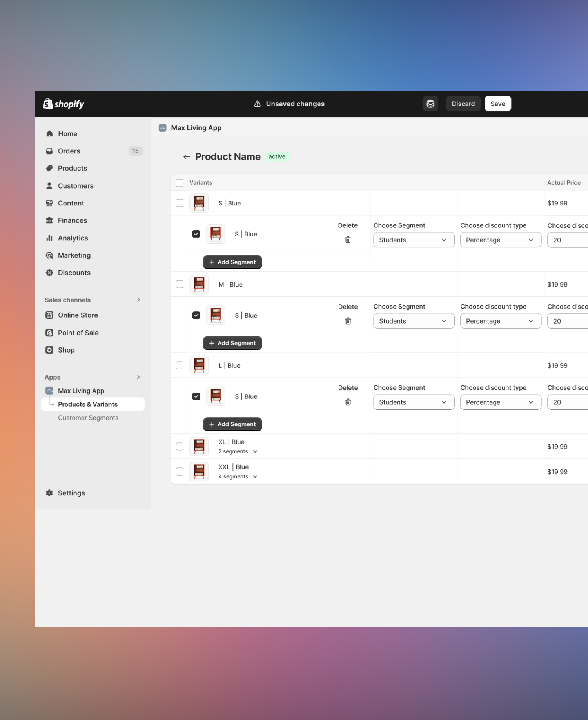588x720 pixels.
Task: Uncheck the first checked S | Blue segment row
Action: (196, 234)
